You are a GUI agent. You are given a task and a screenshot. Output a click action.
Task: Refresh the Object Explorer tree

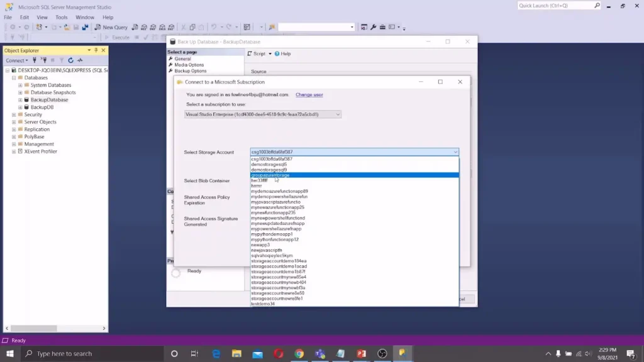[70, 60]
